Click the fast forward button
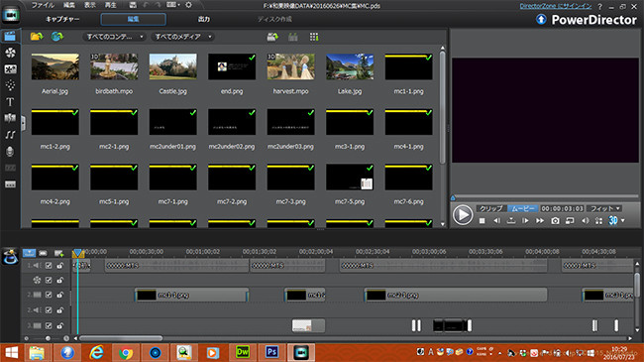644x362 pixels. click(540, 221)
